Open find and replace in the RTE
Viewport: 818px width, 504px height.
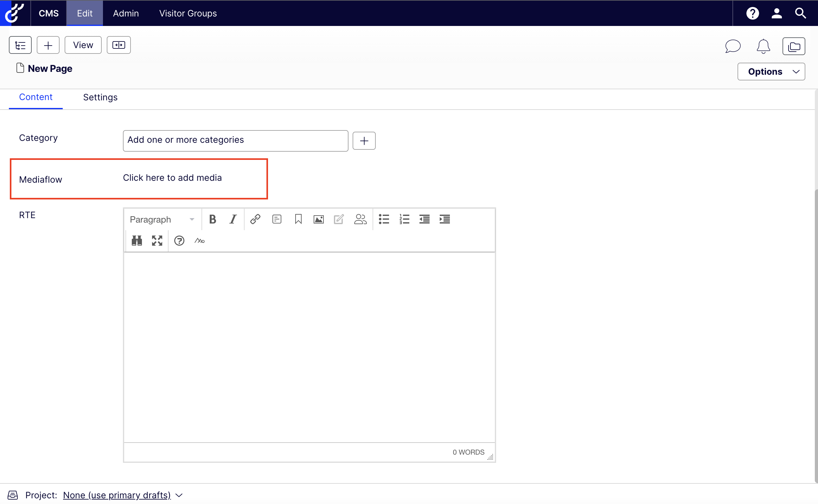coord(137,240)
